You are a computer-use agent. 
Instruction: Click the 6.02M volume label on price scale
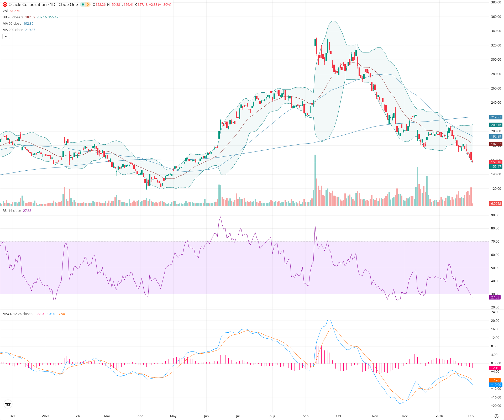[495, 203]
